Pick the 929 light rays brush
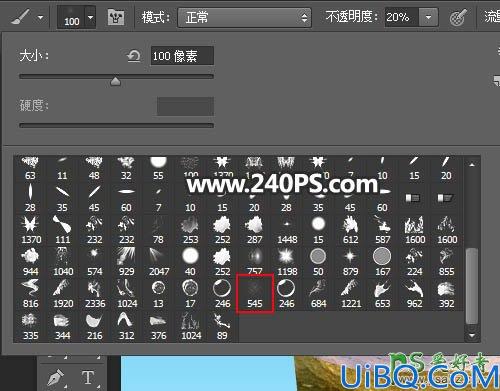The height and width of the screenshot is (391, 500). pyautogui.click(x=126, y=262)
